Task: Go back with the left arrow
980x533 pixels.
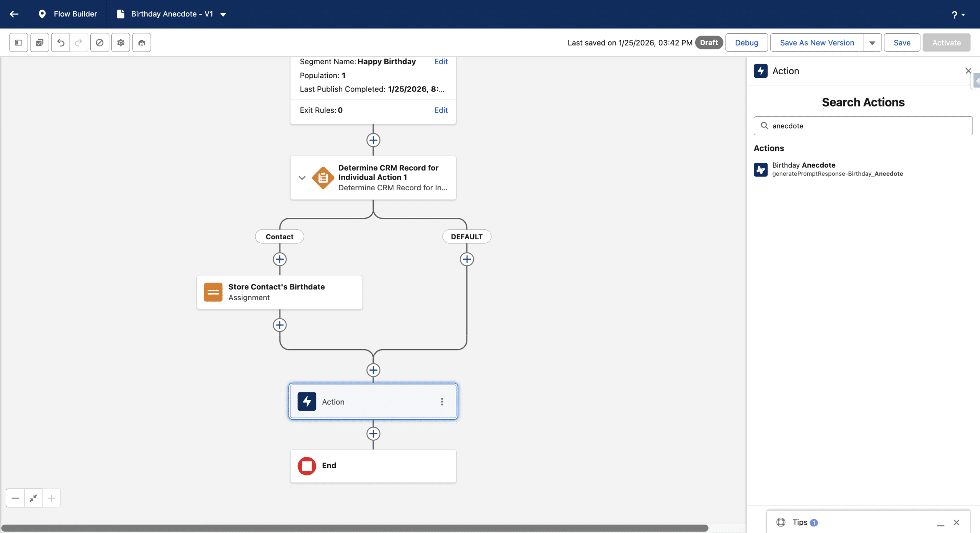Action: click(x=14, y=14)
